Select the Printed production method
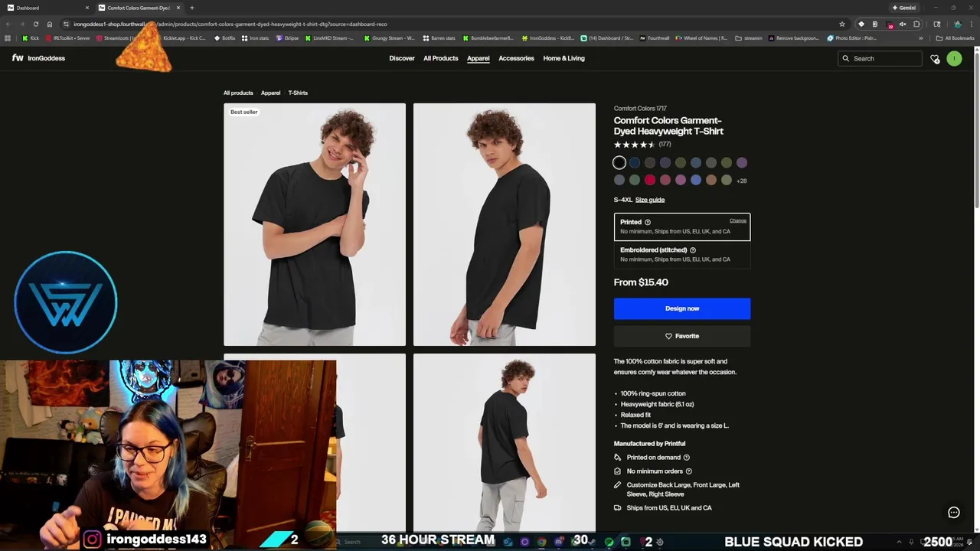Image resolution: width=980 pixels, height=551 pixels. tap(682, 227)
